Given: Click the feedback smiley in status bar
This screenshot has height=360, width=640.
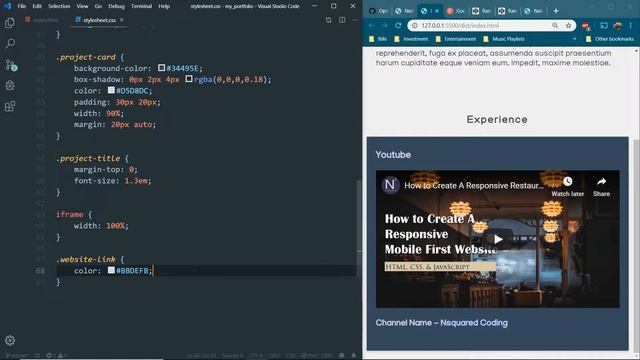Looking at the screenshot, I should [x=342, y=356].
